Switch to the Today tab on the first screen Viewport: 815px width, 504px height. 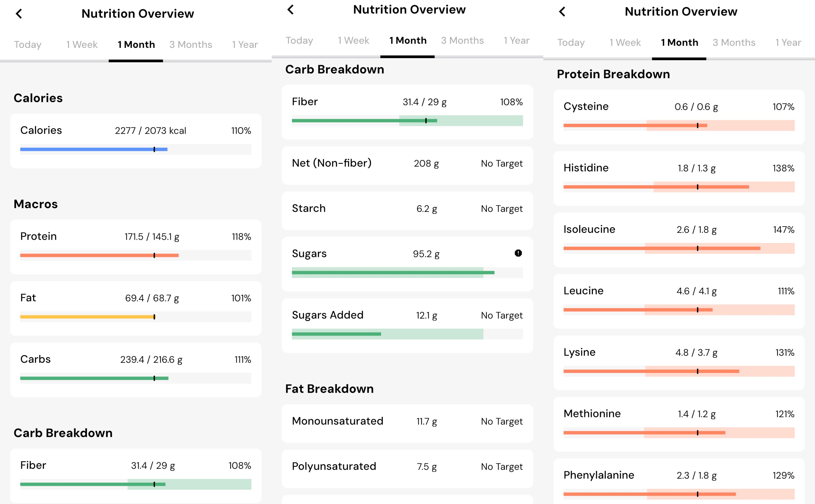coord(27,44)
